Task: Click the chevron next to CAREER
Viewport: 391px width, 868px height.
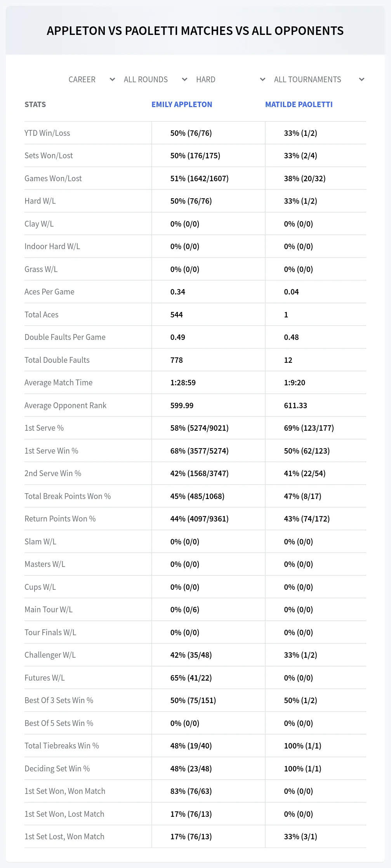Action: pos(113,80)
